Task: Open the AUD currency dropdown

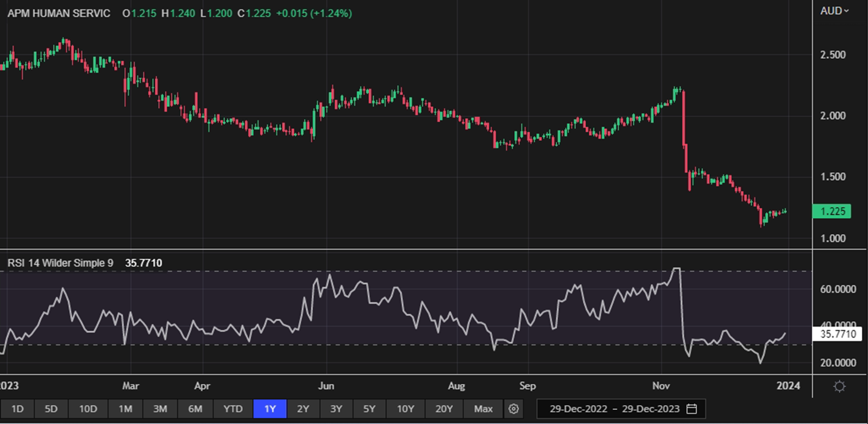Action: pyautogui.click(x=835, y=10)
